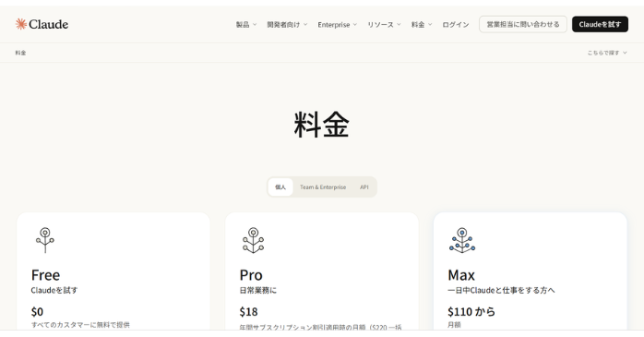This screenshot has height=337, width=644.
Task: Click the Max plan blue-dotted plant icon
Action: click(462, 240)
